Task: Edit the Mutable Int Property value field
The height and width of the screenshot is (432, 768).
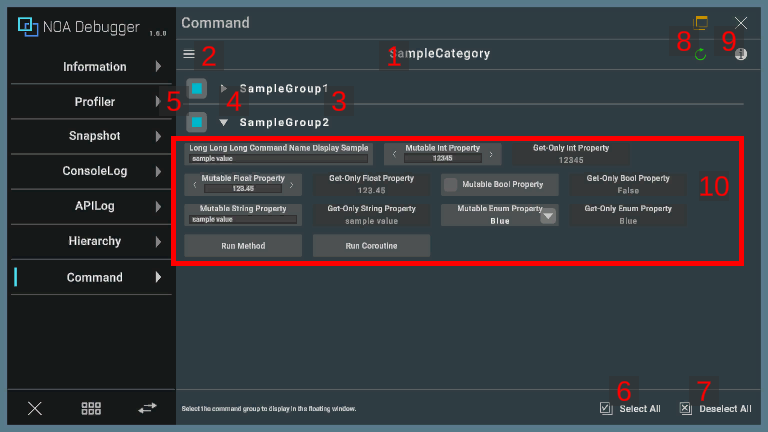Action: [x=442, y=158]
